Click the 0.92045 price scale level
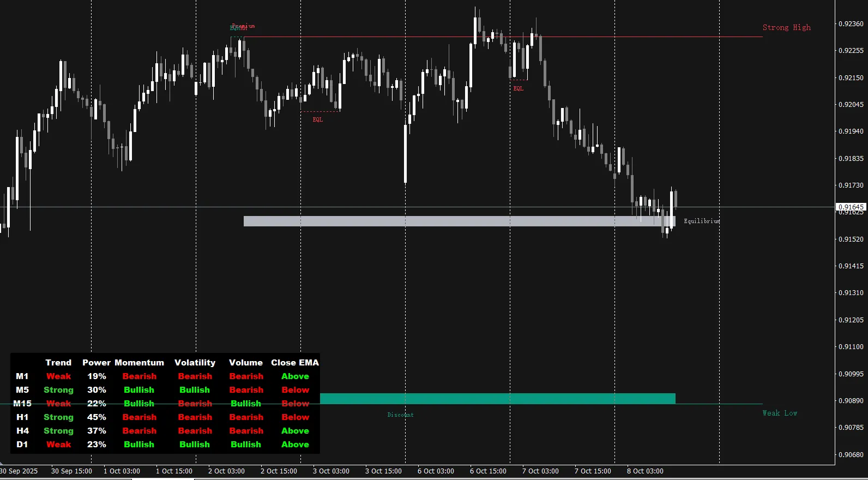Screen dimensions: 868x480 click(x=851, y=104)
